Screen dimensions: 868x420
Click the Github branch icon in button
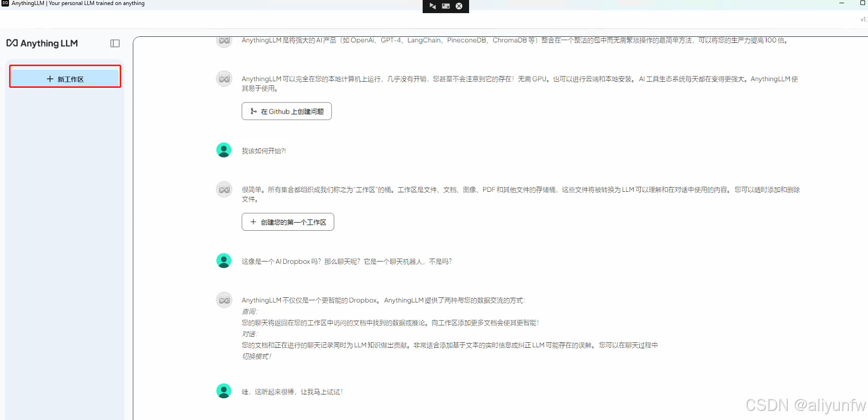pyautogui.click(x=253, y=111)
